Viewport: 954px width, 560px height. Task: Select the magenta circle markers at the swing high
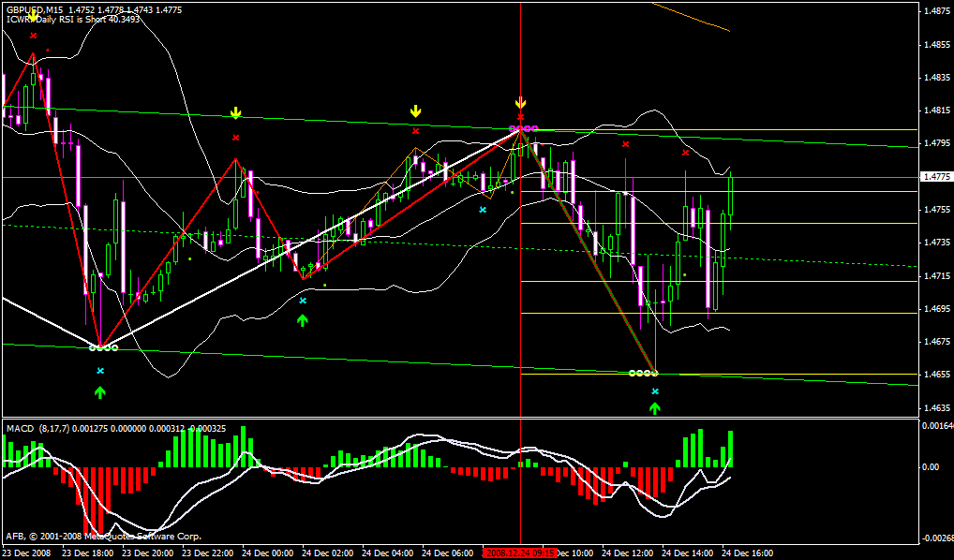pos(523,127)
